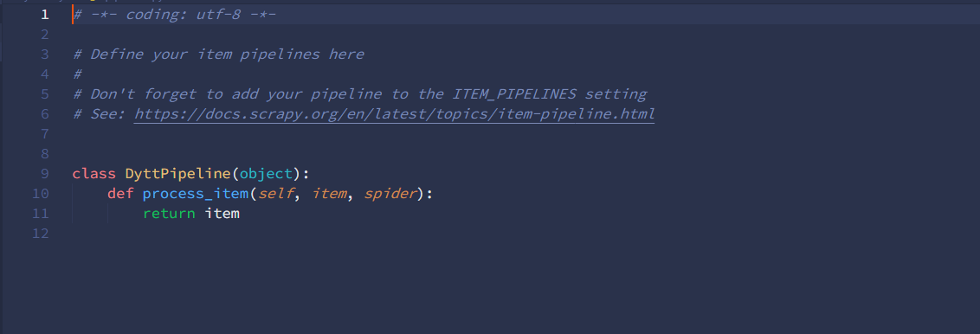
Task: Click the item parameter in process_item signature
Action: [x=329, y=194]
